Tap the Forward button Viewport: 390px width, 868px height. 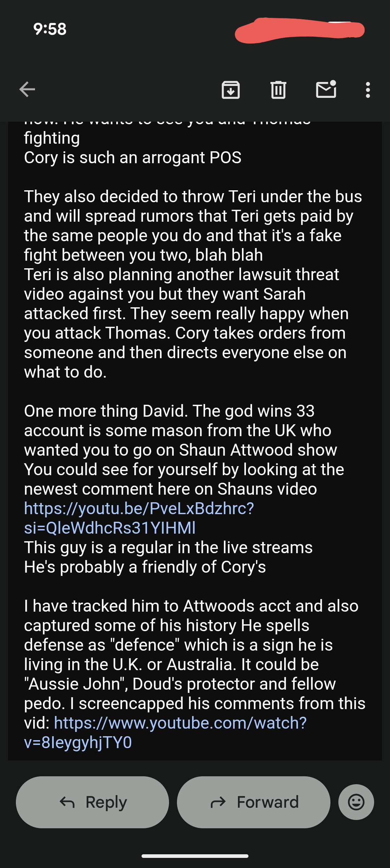(253, 802)
